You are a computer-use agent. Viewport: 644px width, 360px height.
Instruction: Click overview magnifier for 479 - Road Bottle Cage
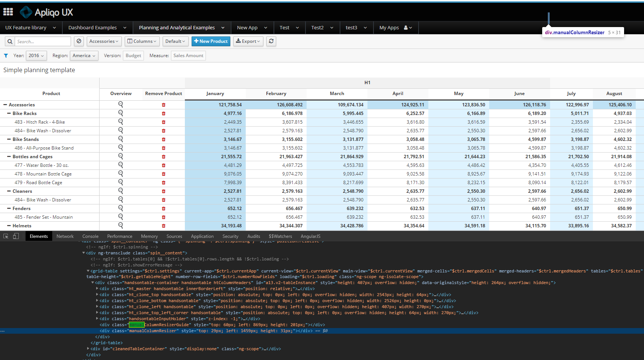point(121,182)
